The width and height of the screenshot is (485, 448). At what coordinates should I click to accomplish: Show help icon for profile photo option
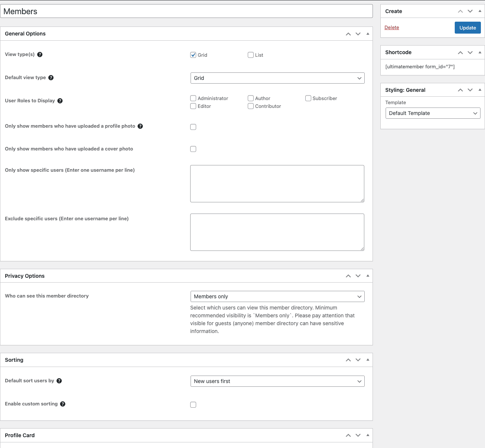tap(140, 126)
